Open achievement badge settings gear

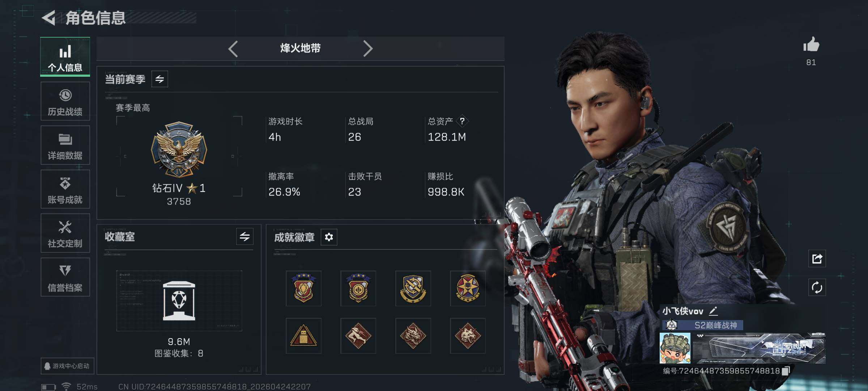coord(329,237)
